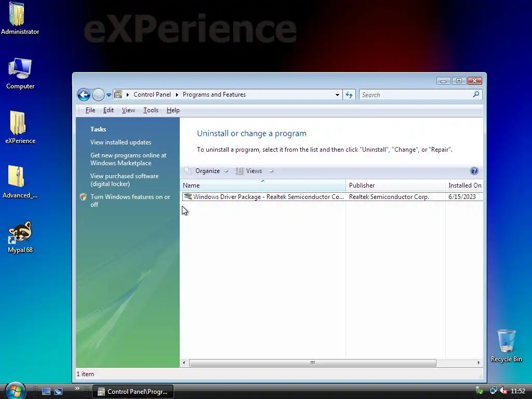Open the View menu
Screen dimensions: 532x399
click(x=128, y=110)
